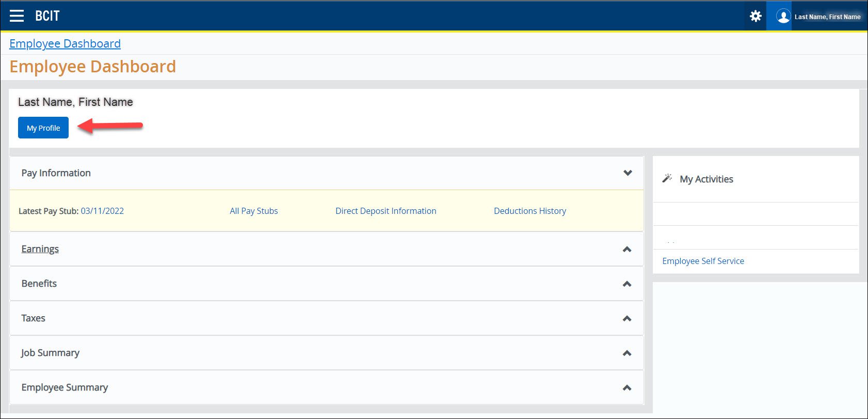Click the My Activities wand icon
868x419 pixels.
(x=667, y=178)
